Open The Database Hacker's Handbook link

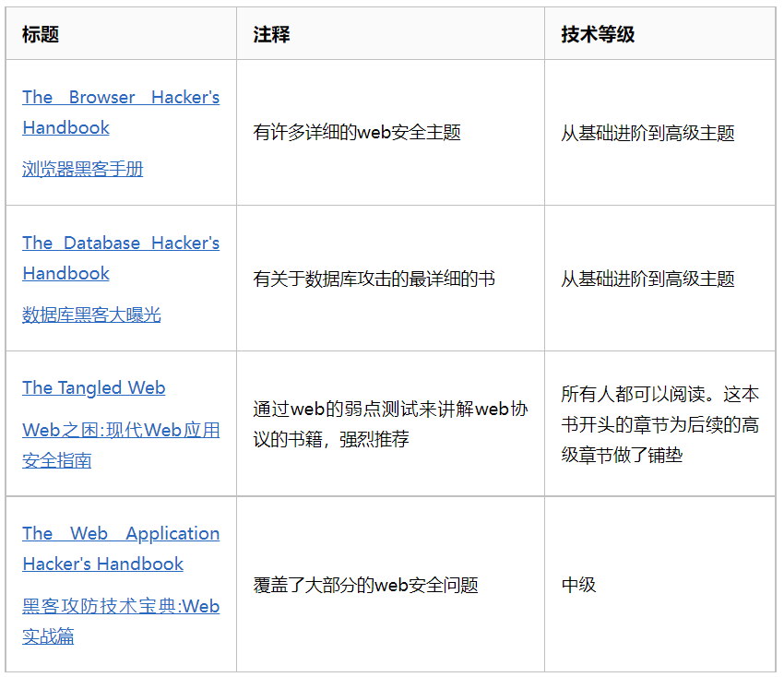pos(121,257)
